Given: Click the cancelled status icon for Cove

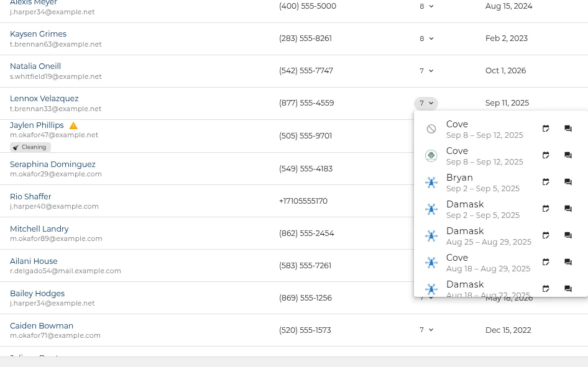Looking at the screenshot, I should [x=431, y=129].
